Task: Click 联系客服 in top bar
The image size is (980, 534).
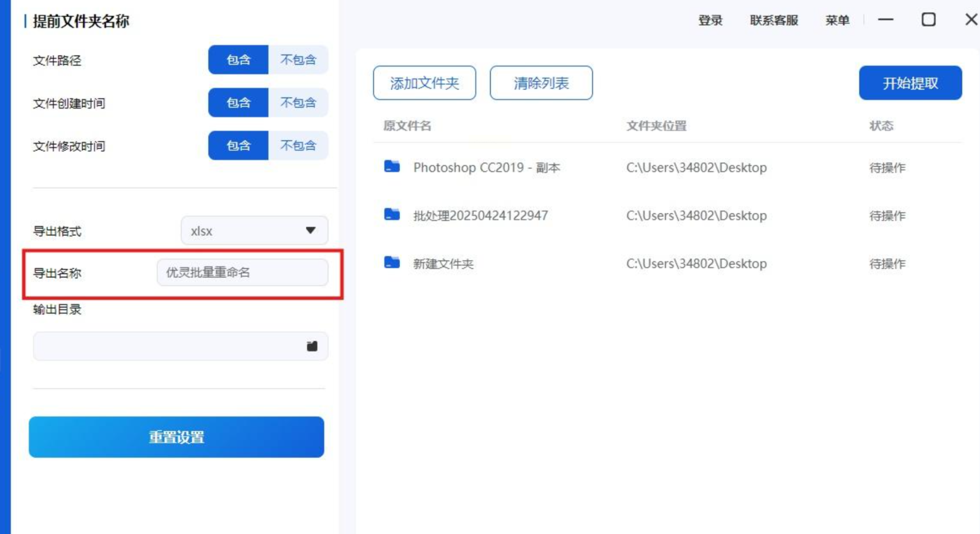Action: pos(774,20)
